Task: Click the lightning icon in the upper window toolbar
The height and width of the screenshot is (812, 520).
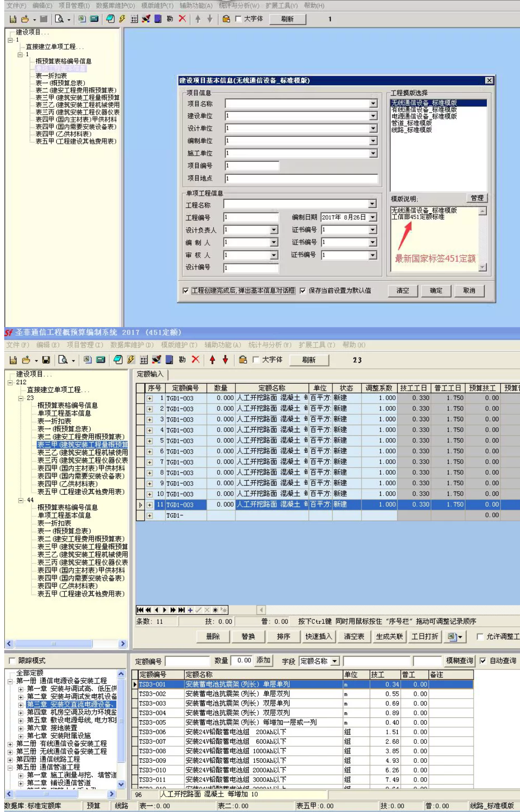Action: [x=122, y=19]
